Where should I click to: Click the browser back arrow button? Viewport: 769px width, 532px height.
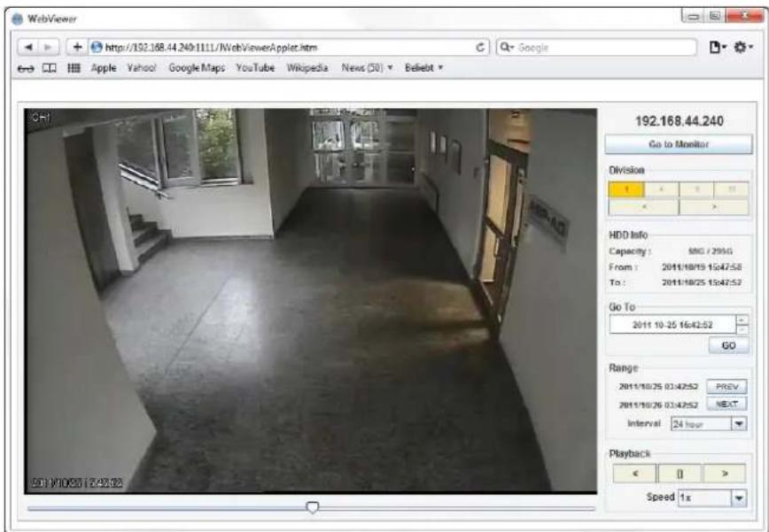(28, 47)
